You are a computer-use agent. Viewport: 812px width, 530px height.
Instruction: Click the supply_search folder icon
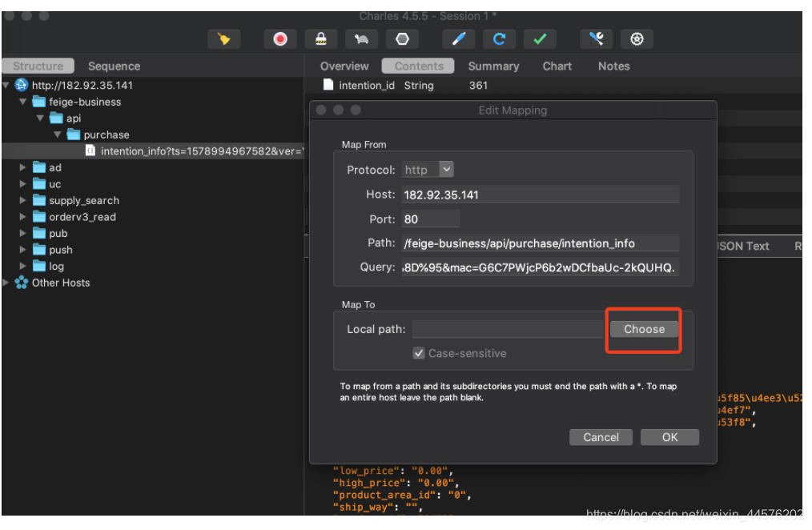(x=39, y=200)
